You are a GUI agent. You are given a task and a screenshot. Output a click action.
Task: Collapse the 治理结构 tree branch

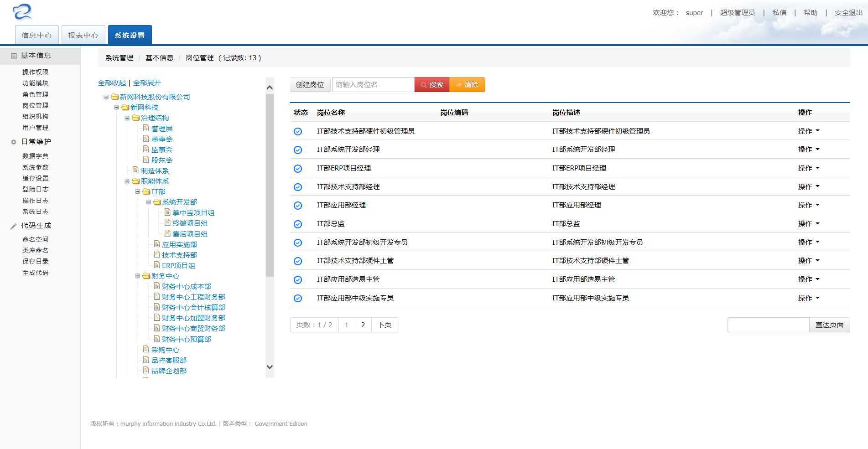tap(127, 118)
